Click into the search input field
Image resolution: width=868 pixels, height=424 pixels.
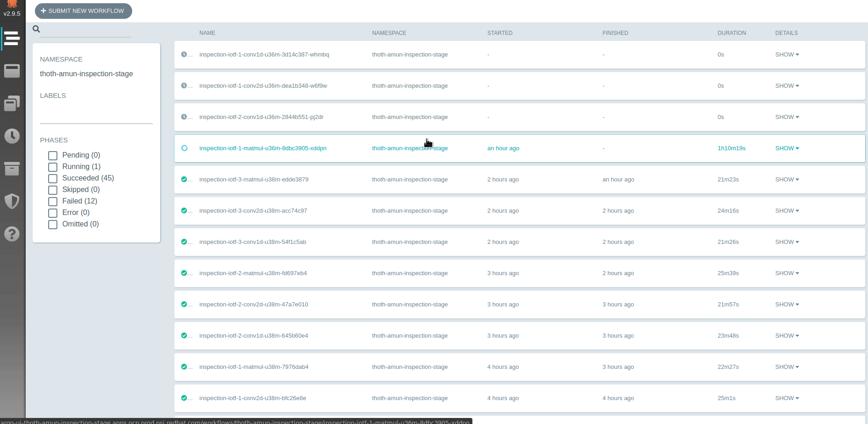(x=85, y=30)
